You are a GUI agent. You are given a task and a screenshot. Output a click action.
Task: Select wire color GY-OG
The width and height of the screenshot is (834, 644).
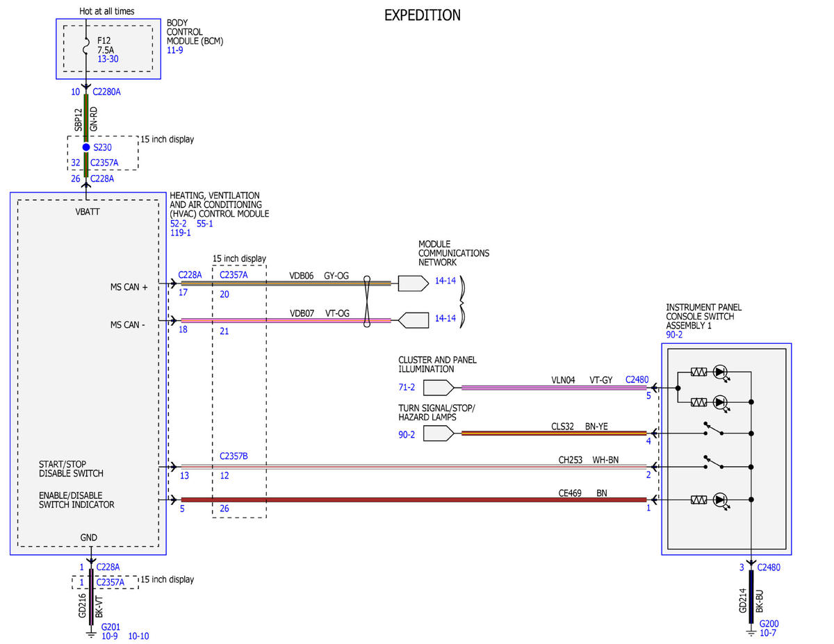click(x=336, y=276)
